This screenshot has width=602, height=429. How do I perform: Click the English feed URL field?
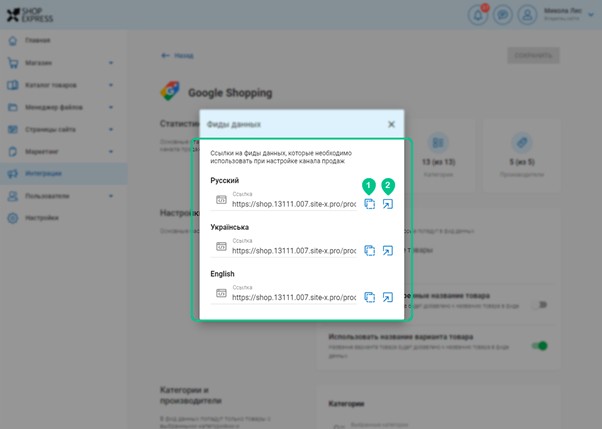(292, 297)
